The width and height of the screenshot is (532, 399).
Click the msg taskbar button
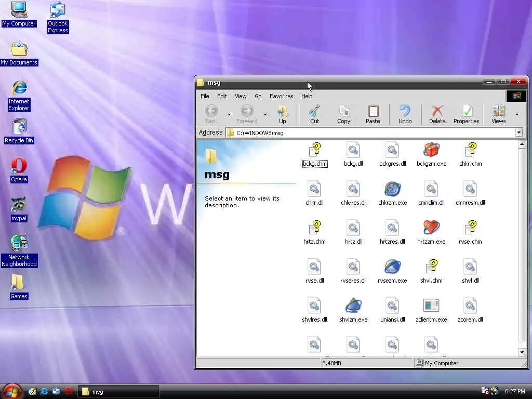pos(118,392)
